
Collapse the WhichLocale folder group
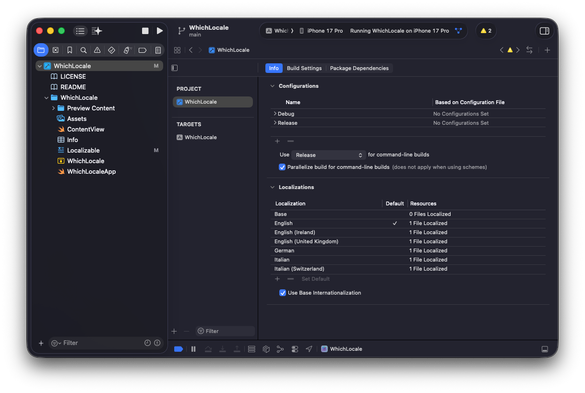tap(46, 98)
